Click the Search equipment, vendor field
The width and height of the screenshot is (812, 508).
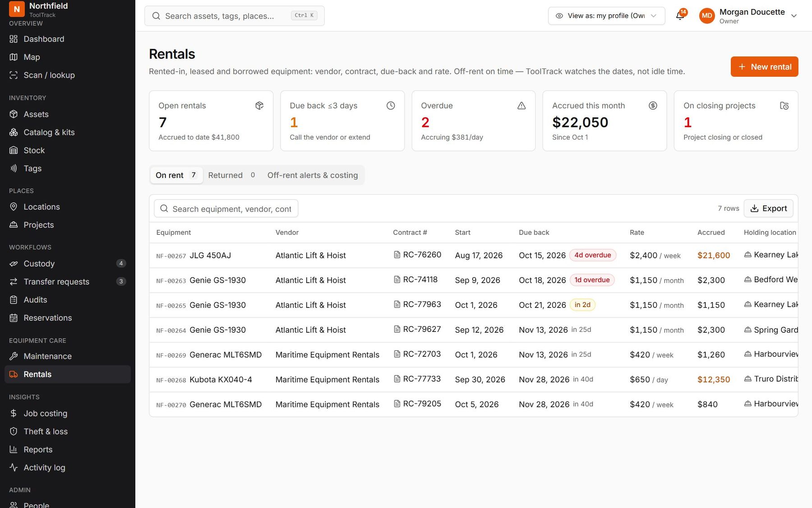point(226,209)
